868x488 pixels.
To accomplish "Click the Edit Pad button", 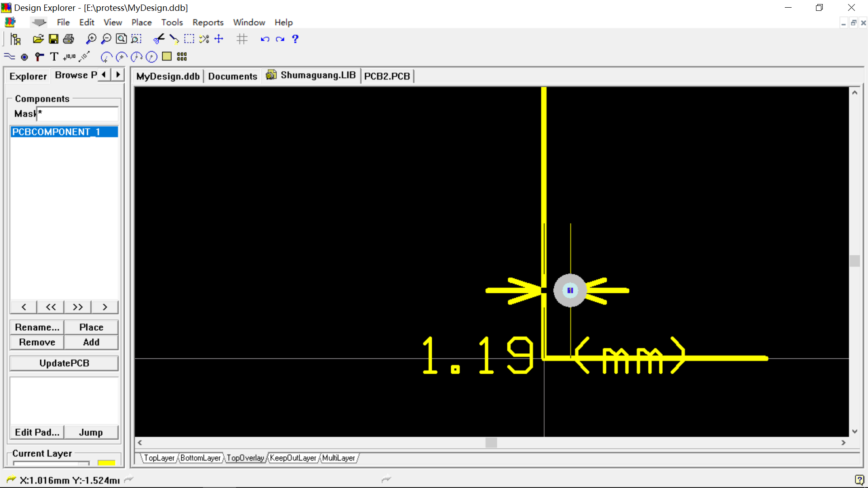I will click(37, 432).
